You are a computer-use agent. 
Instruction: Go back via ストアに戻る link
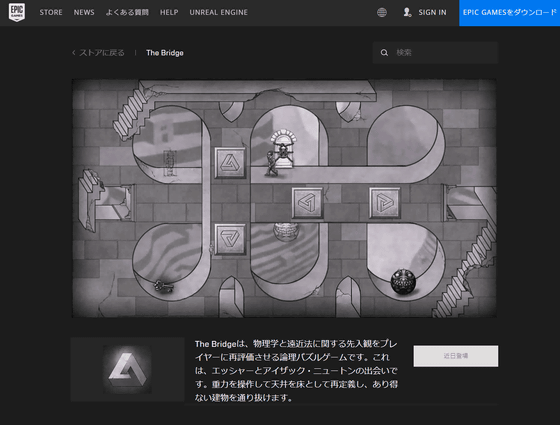coord(98,53)
